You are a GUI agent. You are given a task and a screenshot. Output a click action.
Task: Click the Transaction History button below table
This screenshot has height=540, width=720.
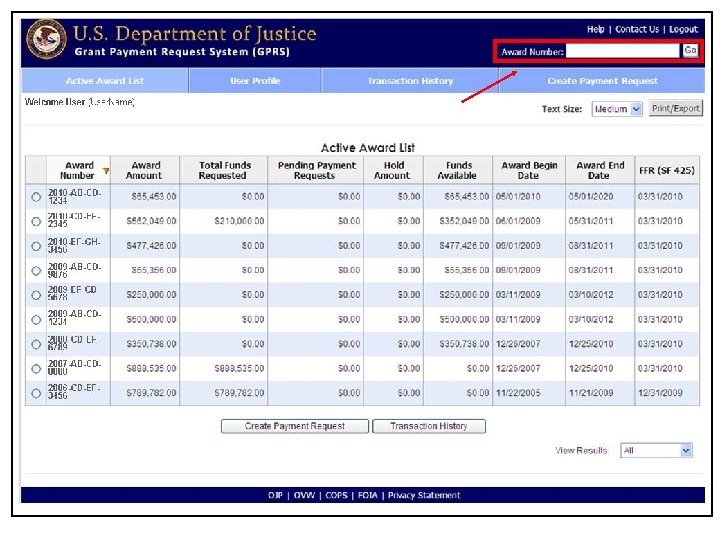[429, 426]
